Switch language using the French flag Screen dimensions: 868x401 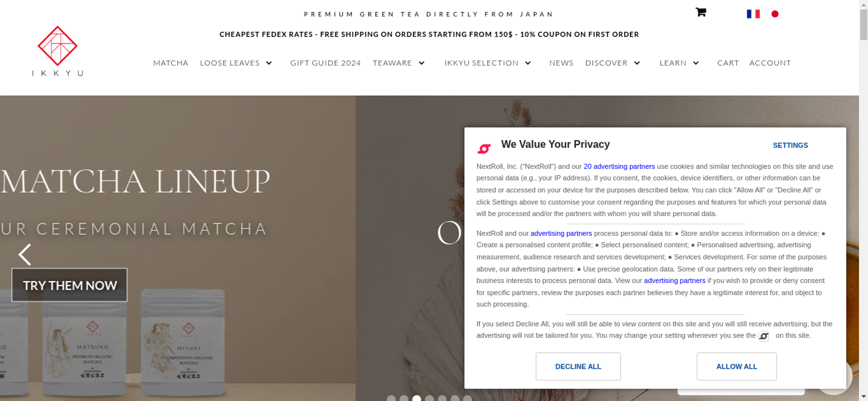click(x=753, y=14)
